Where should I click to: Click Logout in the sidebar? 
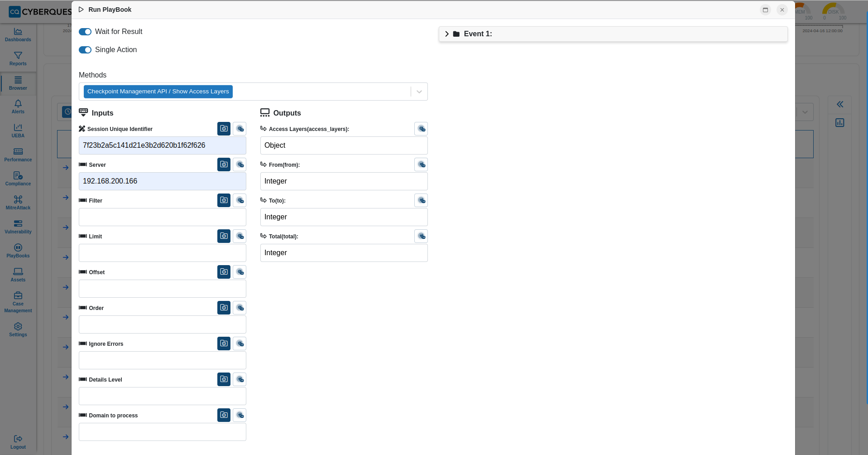(x=18, y=442)
